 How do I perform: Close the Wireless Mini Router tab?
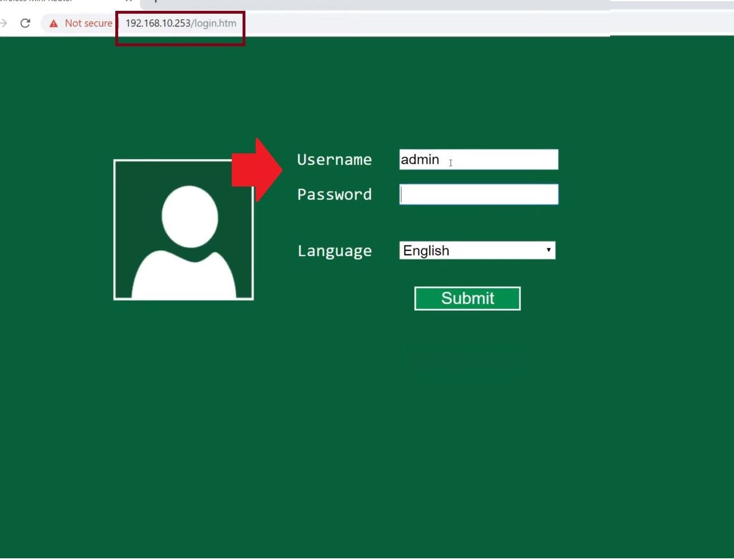129,1
